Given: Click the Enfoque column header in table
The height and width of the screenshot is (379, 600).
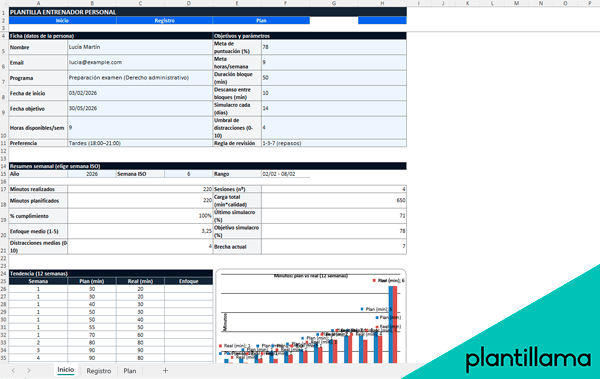Looking at the screenshot, I should (x=188, y=281).
